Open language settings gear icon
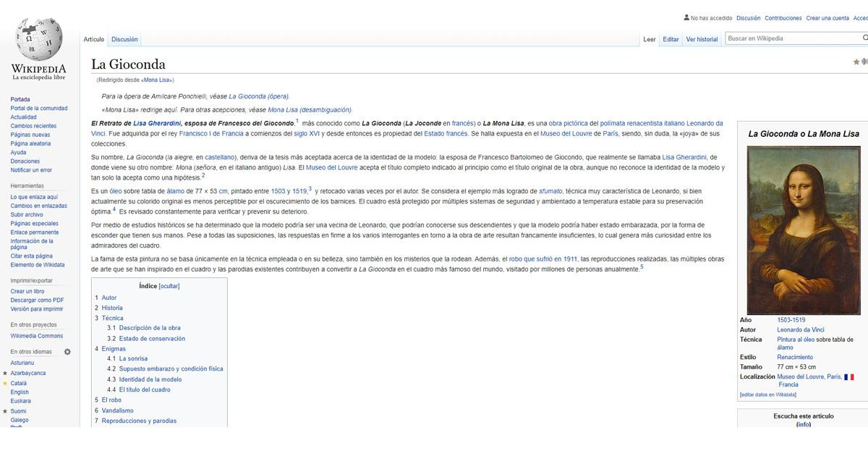The height and width of the screenshot is (459, 868). click(67, 352)
